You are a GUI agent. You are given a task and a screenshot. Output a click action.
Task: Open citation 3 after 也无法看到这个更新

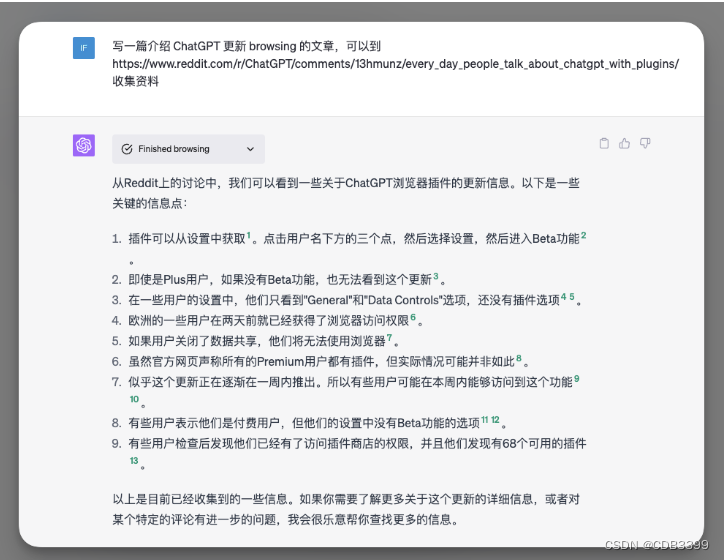[436, 276]
